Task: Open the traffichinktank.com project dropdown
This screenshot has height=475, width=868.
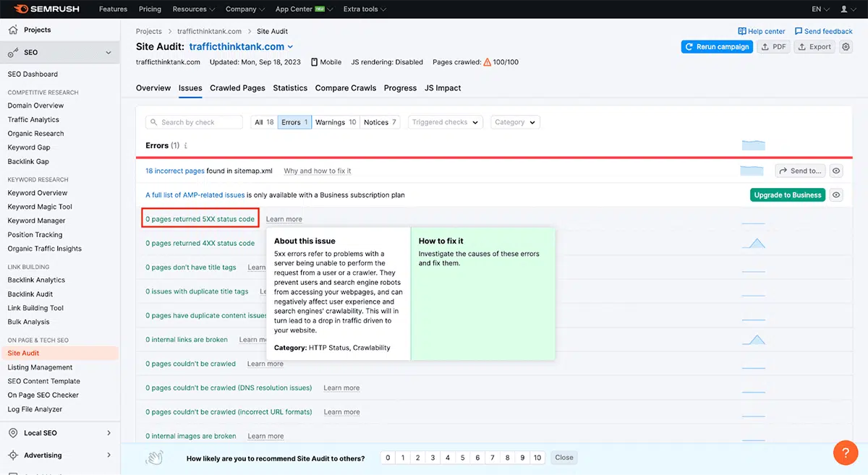Action: tap(242, 46)
